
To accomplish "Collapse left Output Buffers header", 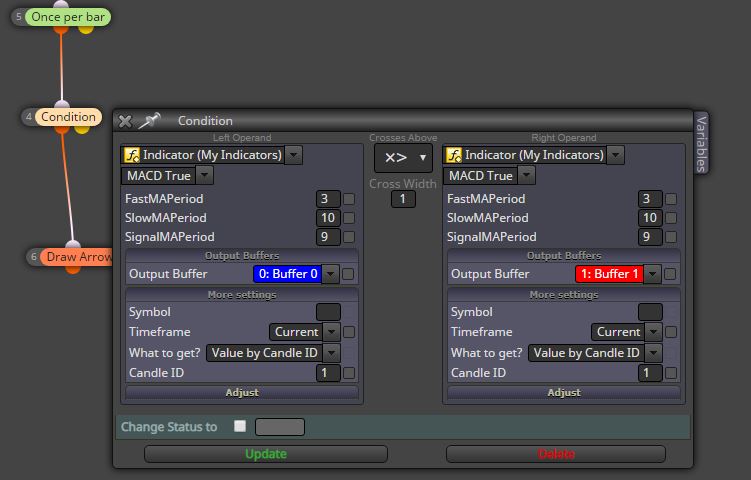I will pyautogui.click(x=242, y=255).
